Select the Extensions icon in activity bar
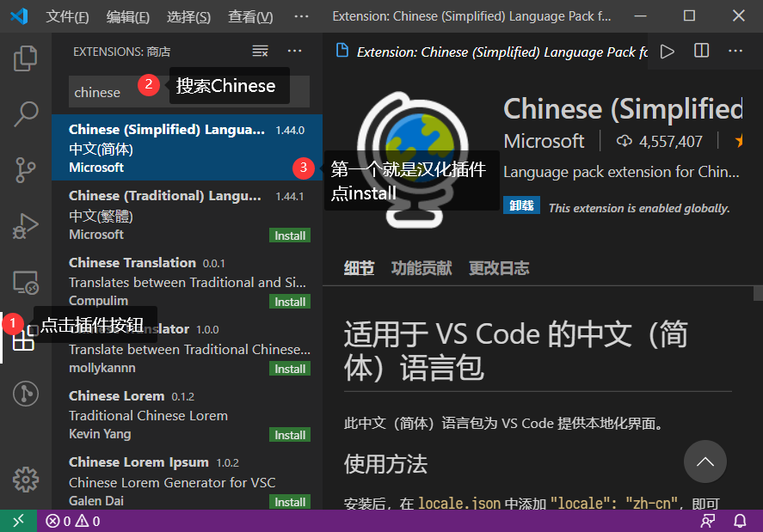Image resolution: width=763 pixels, height=532 pixels. [25, 338]
